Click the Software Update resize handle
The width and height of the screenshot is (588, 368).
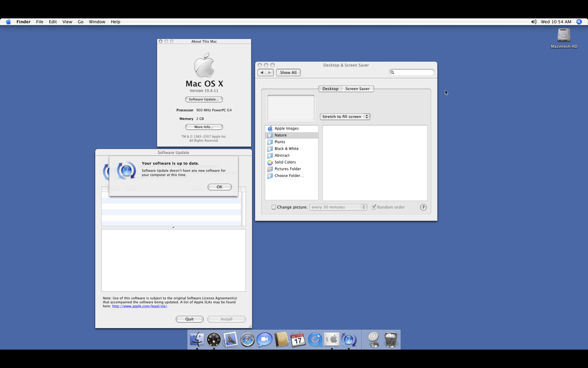pos(250,326)
